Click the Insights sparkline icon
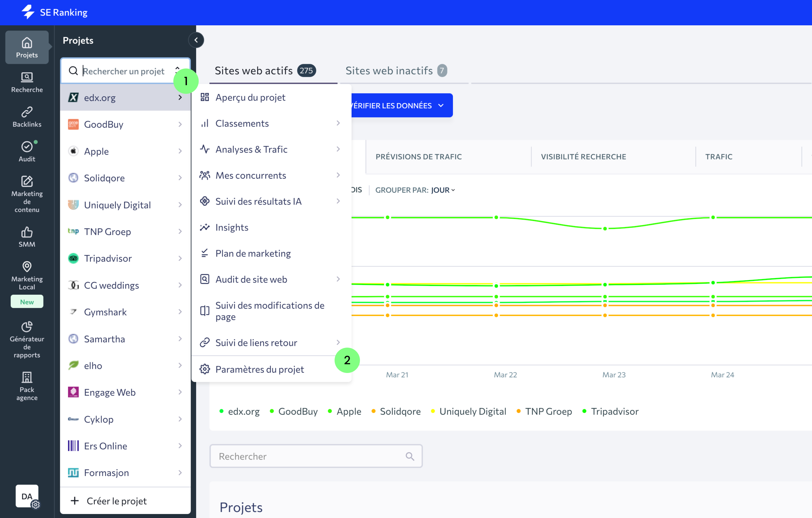The image size is (812, 518). click(x=205, y=227)
